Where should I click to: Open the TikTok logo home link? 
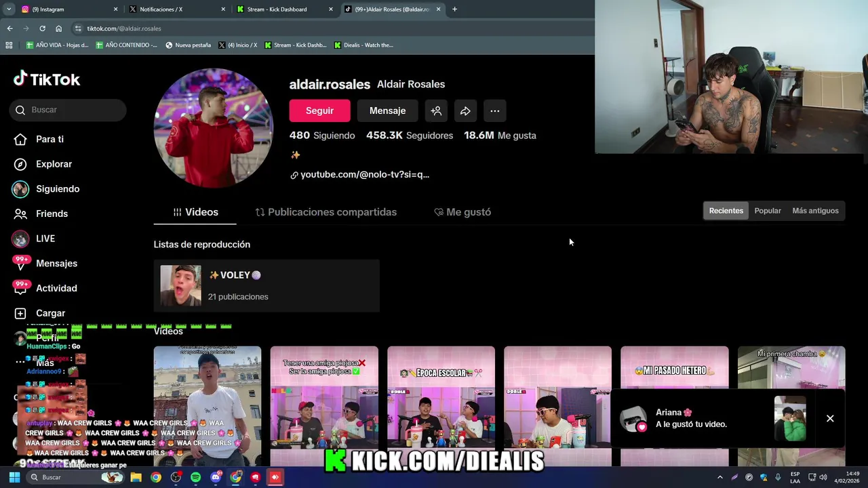click(x=47, y=79)
